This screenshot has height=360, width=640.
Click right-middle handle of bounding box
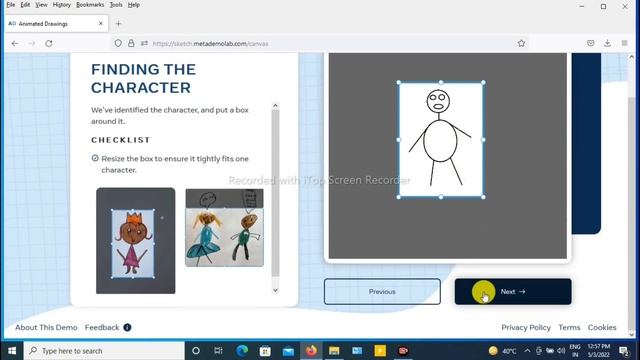point(483,140)
